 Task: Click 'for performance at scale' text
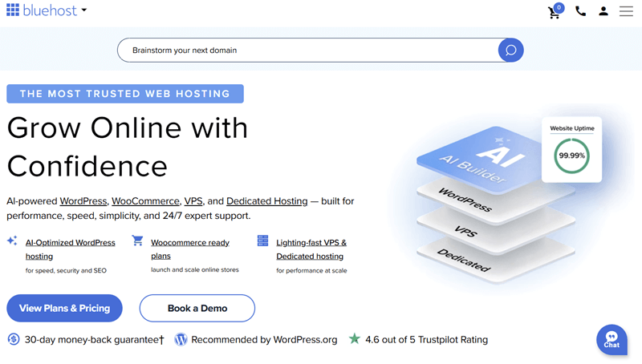pyautogui.click(x=311, y=270)
